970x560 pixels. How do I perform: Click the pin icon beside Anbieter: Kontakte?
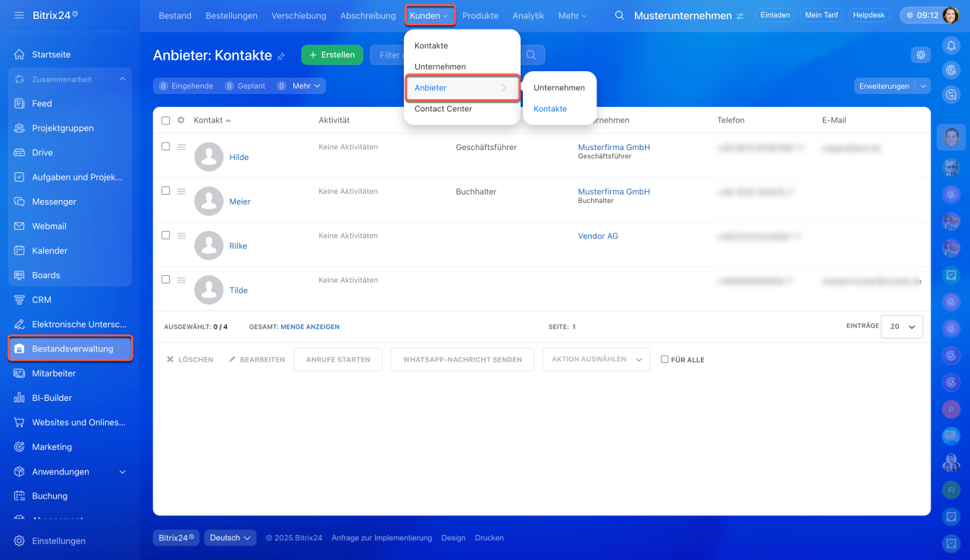[281, 56]
